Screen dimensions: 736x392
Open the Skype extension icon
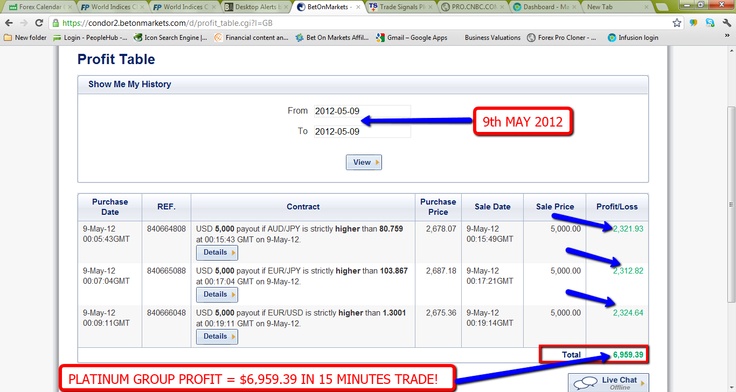[710, 23]
